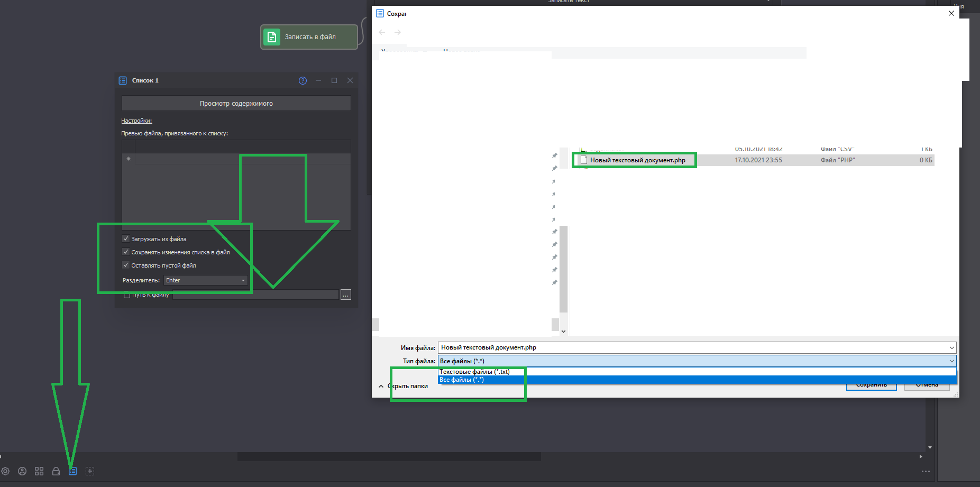Viewport: 980px width, 487px height.
Task: Close the Список 1 window
Action: pos(350,80)
